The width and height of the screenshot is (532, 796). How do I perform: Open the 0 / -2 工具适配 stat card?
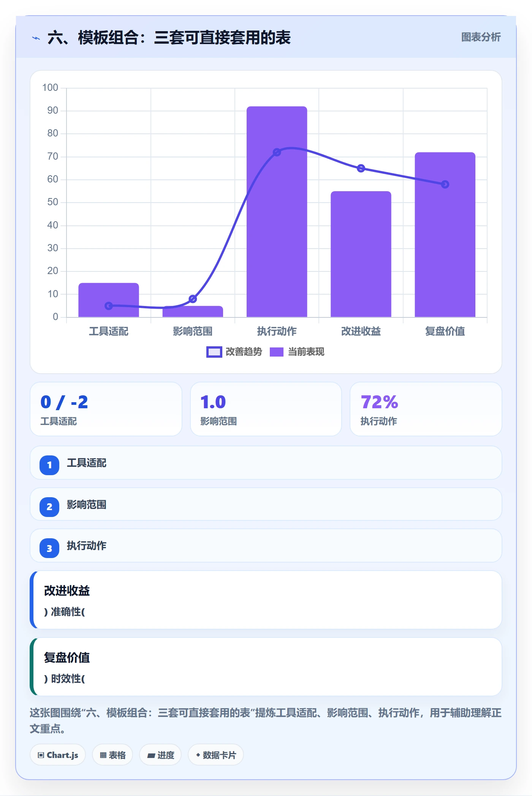coord(106,409)
